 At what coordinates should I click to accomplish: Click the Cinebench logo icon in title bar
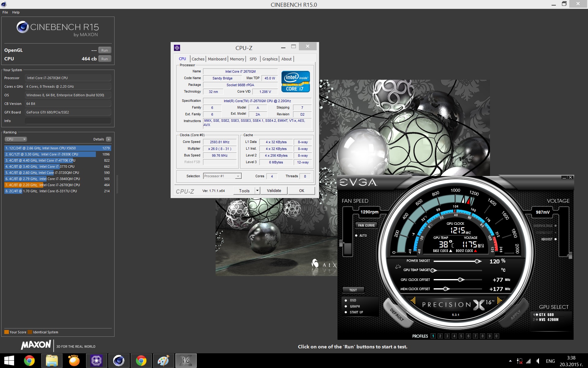click(4, 4)
